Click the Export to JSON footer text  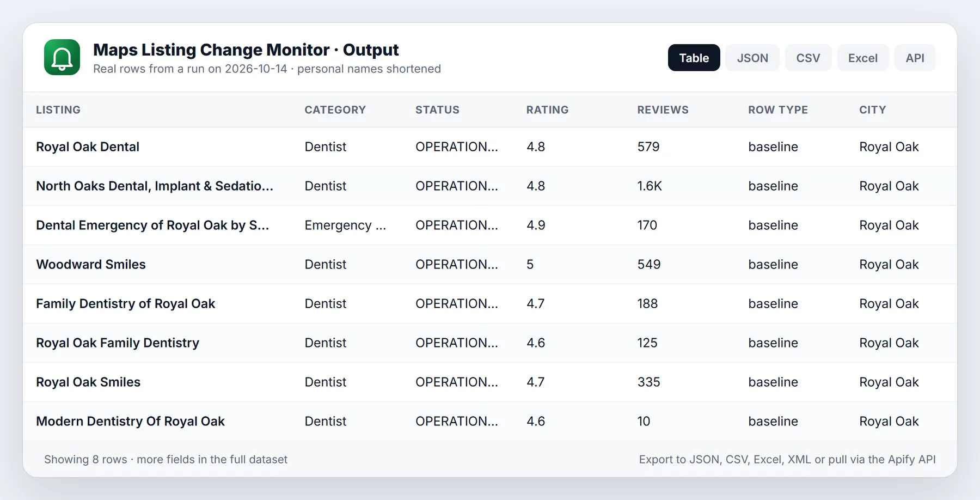click(787, 460)
